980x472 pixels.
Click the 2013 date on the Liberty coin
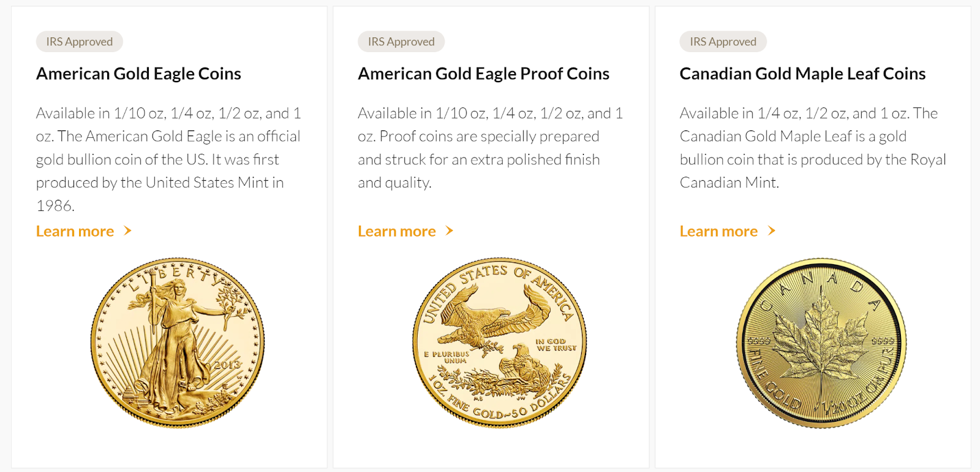(x=227, y=365)
